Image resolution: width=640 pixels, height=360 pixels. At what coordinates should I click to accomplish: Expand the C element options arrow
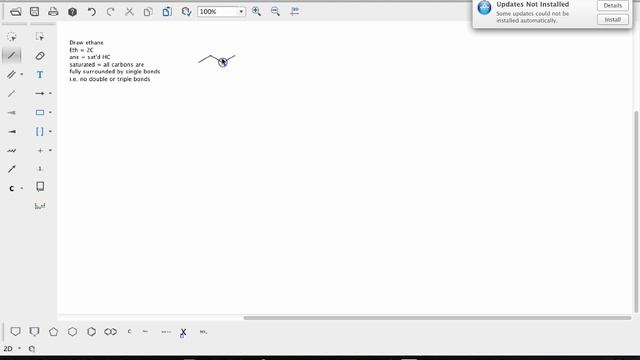[x=22, y=188]
